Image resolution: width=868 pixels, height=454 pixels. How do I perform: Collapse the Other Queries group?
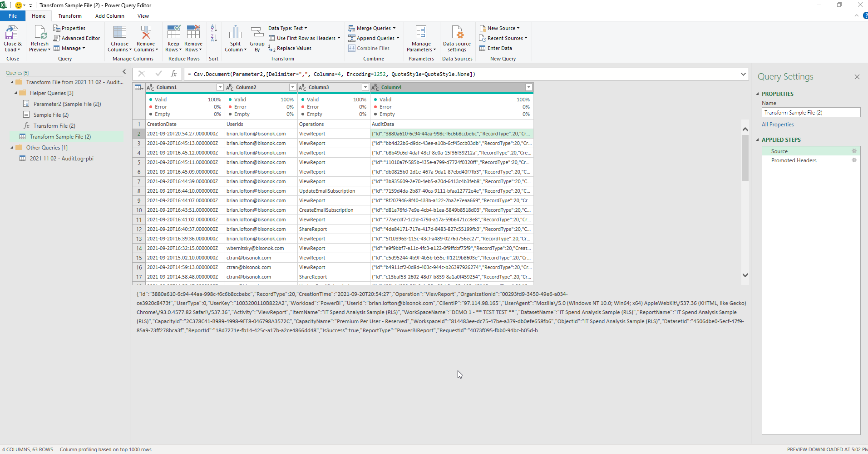(x=12, y=148)
